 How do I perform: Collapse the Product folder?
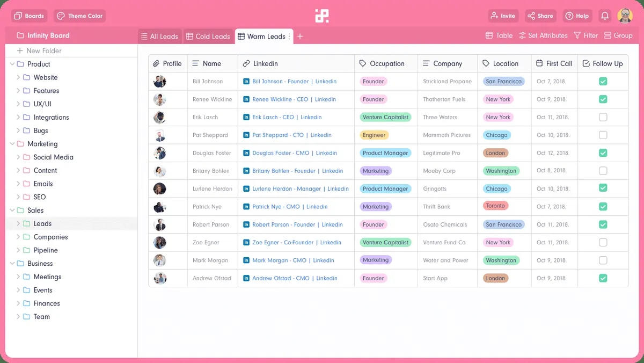pyautogui.click(x=12, y=64)
